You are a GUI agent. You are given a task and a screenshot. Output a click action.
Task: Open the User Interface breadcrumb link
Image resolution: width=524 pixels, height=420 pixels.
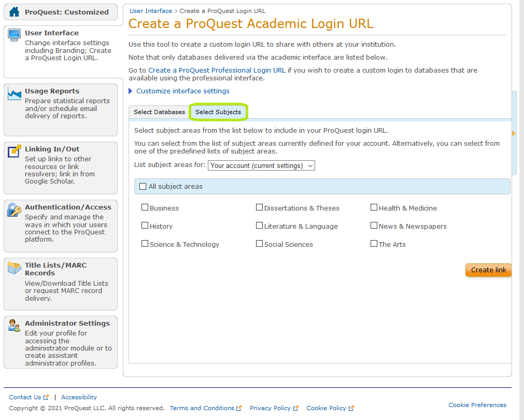(151, 11)
